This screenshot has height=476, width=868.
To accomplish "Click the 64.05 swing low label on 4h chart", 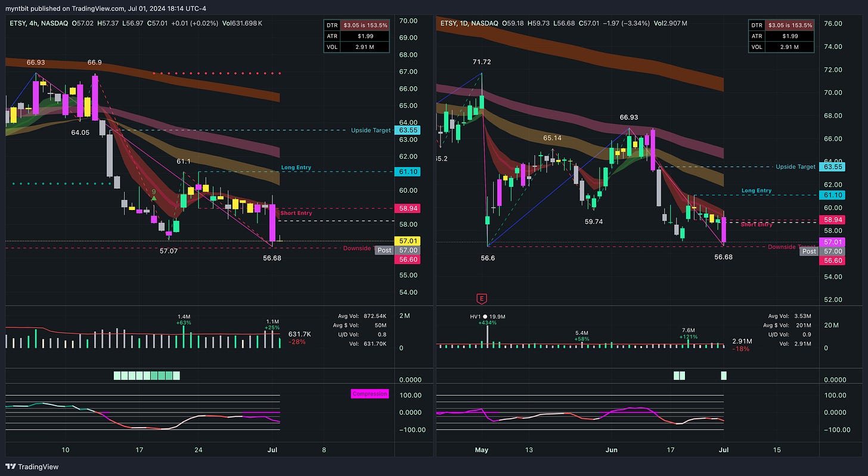I will point(80,132).
